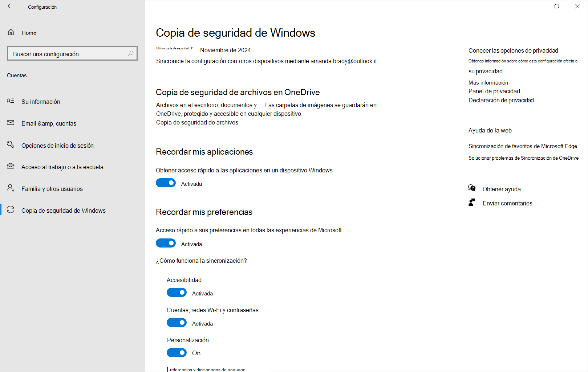The image size is (588, 372).
Task: Click the Familia y otros usuarios icon
Action: click(x=11, y=188)
